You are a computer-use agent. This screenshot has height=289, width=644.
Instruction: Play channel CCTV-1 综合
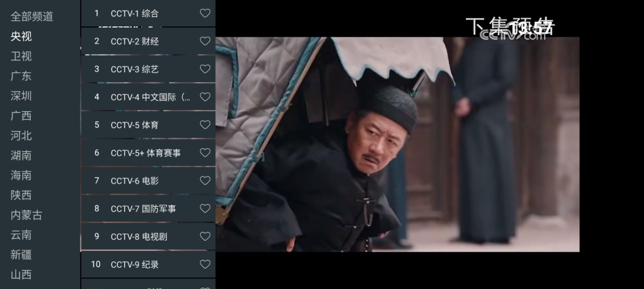135,13
